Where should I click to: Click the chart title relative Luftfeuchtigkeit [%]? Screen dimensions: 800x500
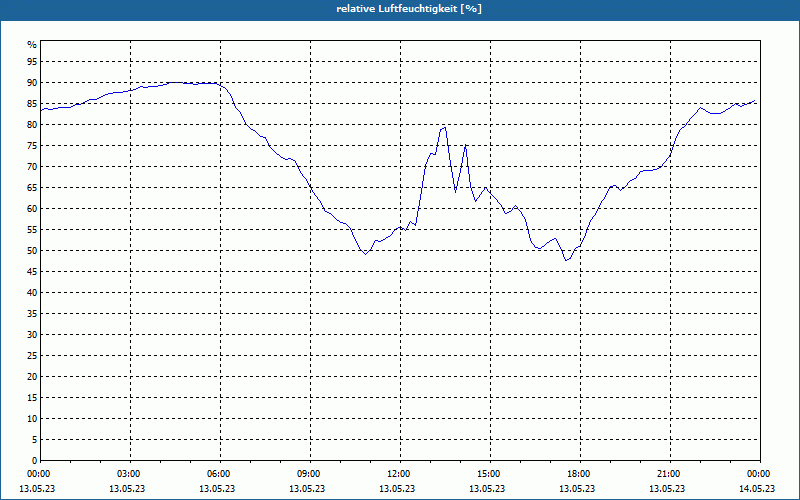click(x=409, y=9)
